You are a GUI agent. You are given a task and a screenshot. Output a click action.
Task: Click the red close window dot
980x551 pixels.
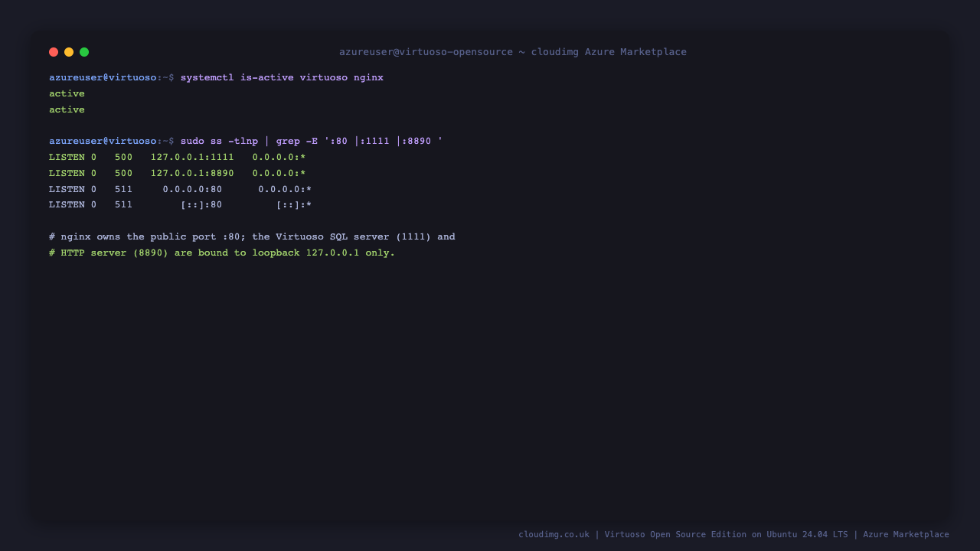click(x=54, y=52)
